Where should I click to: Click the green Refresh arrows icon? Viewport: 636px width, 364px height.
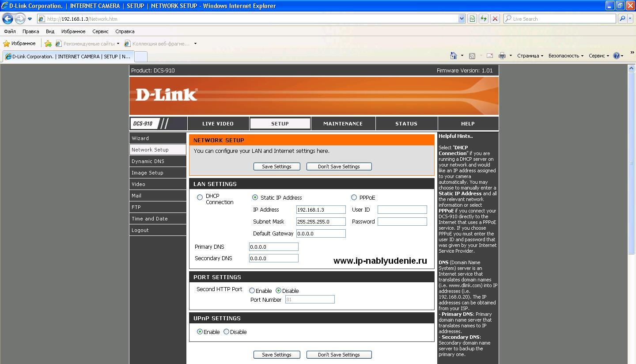click(x=484, y=19)
